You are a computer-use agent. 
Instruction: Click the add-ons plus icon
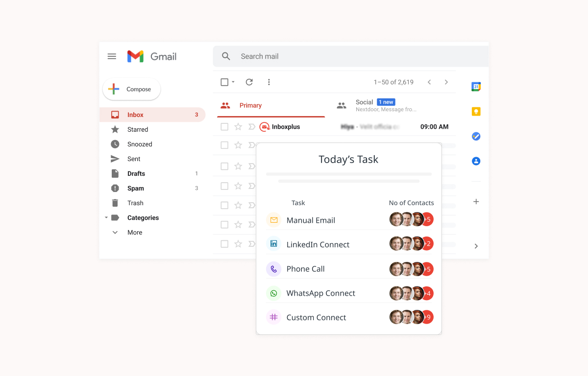point(476,202)
